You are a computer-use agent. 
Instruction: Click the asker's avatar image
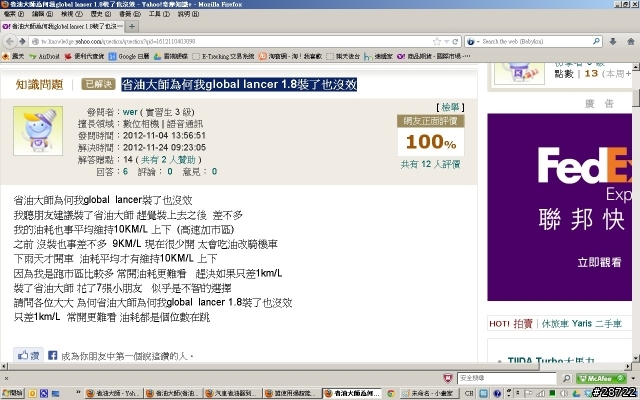(x=38, y=131)
